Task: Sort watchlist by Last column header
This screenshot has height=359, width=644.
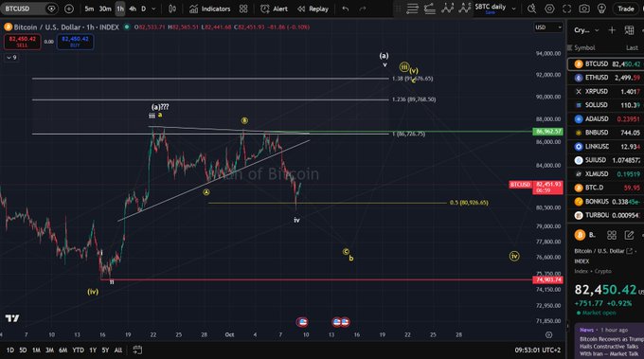Action: coord(632,47)
